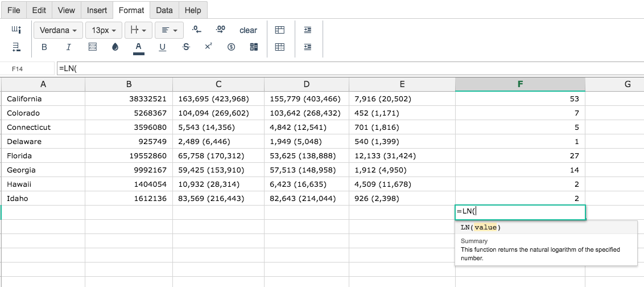Select column B header
The image size is (644, 287).
(129, 84)
